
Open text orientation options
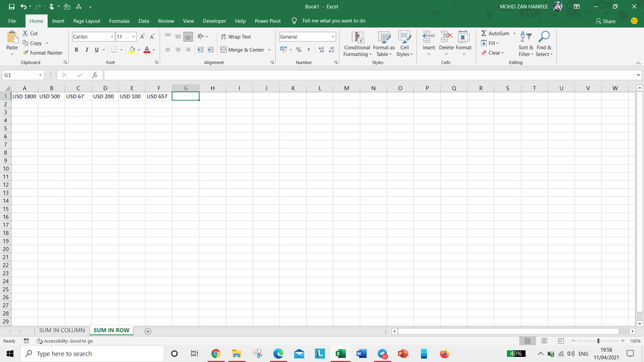[x=202, y=37]
